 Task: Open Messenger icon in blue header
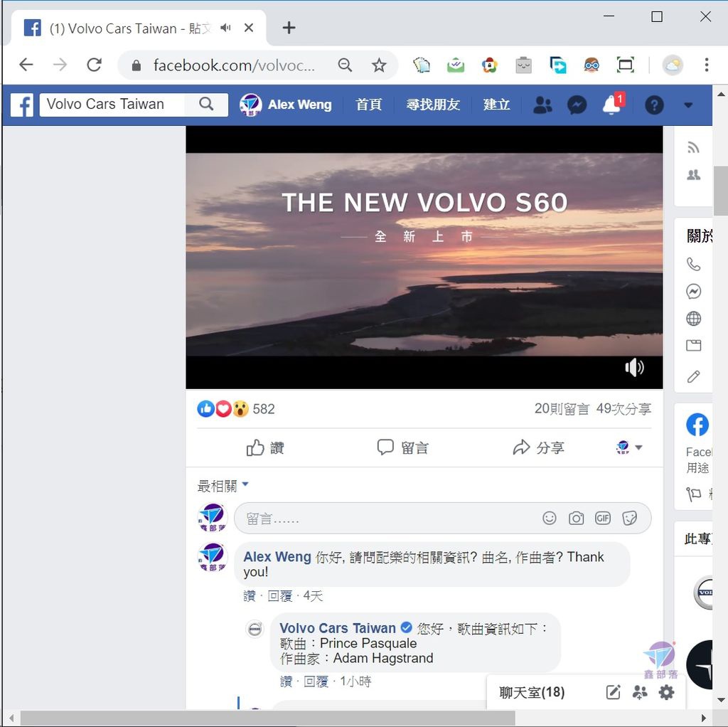click(577, 105)
